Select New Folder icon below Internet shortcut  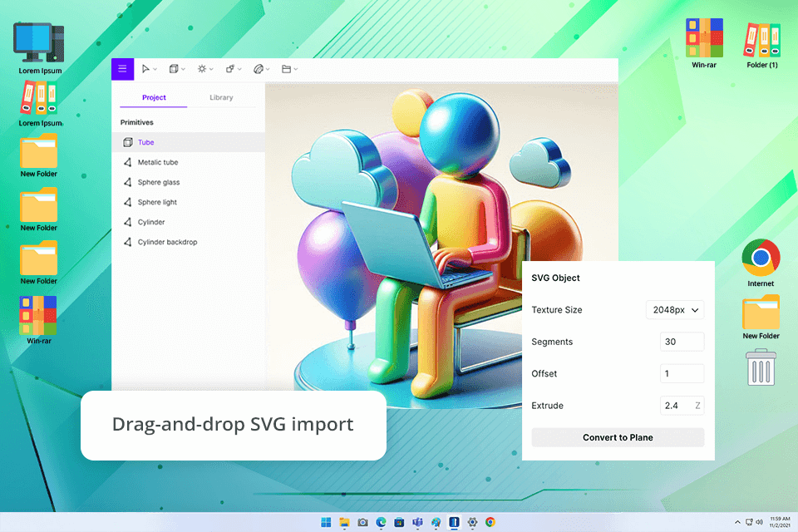click(761, 318)
